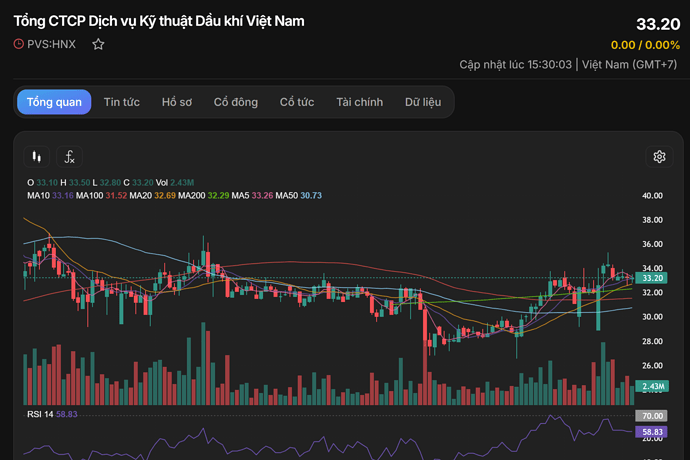Click the 33.20 price tag on axis
Image resolution: width=690 pixels, height=460 pixels.
coord(651,278)
